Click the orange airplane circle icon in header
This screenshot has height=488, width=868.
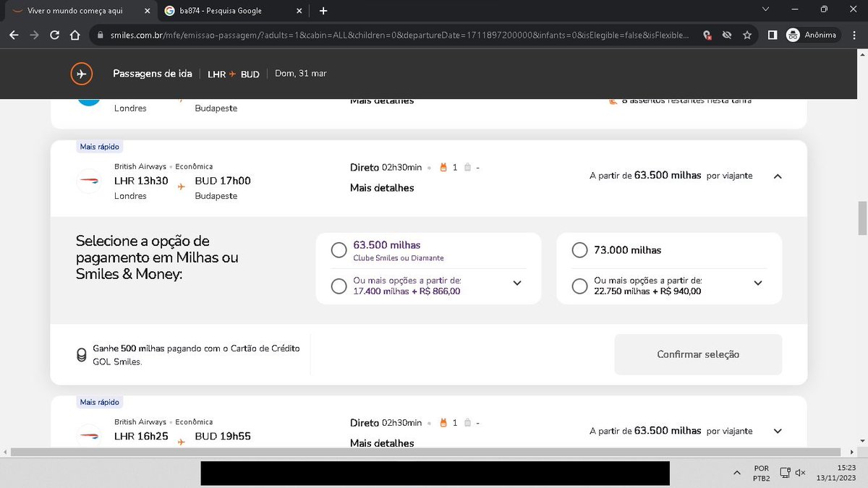tap(81, 74)
